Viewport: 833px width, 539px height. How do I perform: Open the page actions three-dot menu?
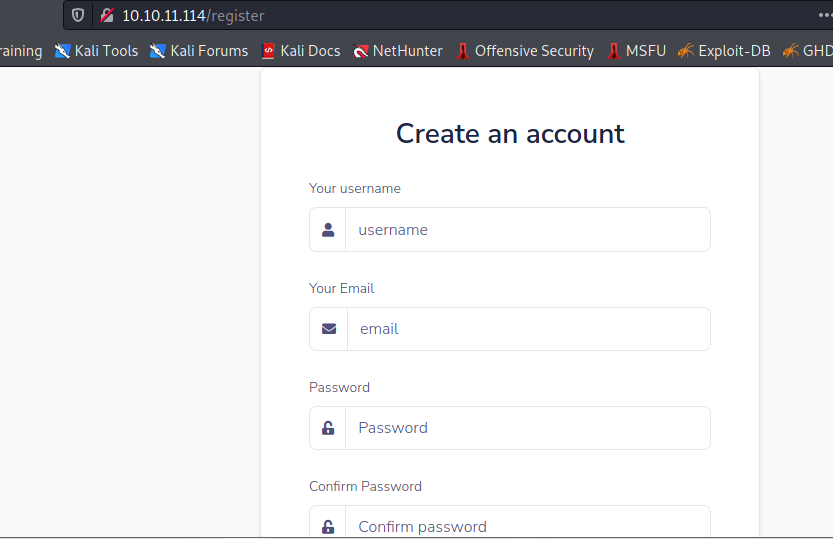coord(822,16)
